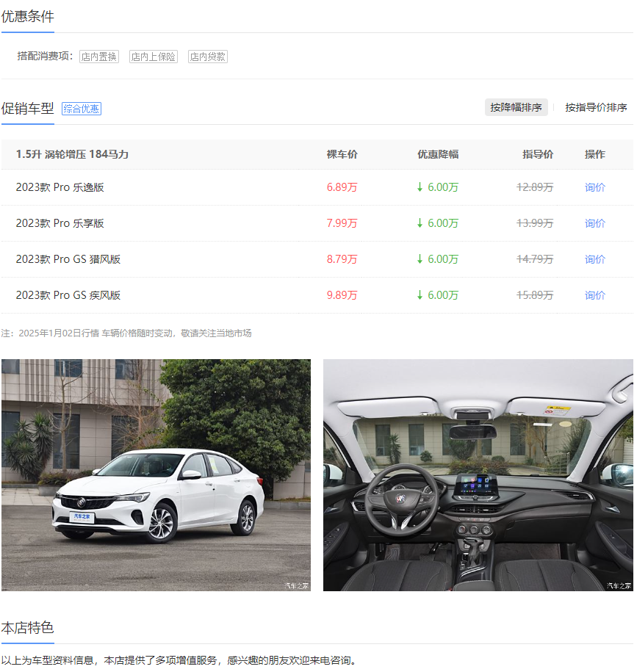This screenshot has height=672, width=637.
Task: Click the 15.89万 guide price
Action: click(535, 295)
